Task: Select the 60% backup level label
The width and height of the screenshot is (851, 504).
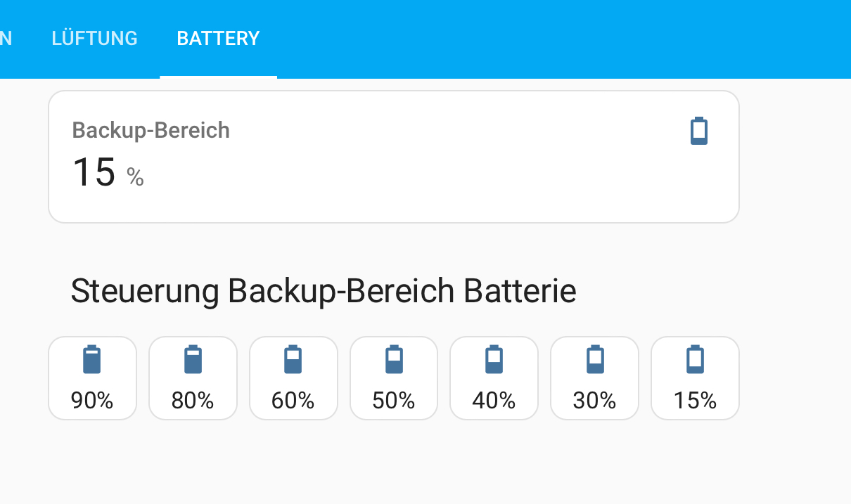Action: point(293,401)
